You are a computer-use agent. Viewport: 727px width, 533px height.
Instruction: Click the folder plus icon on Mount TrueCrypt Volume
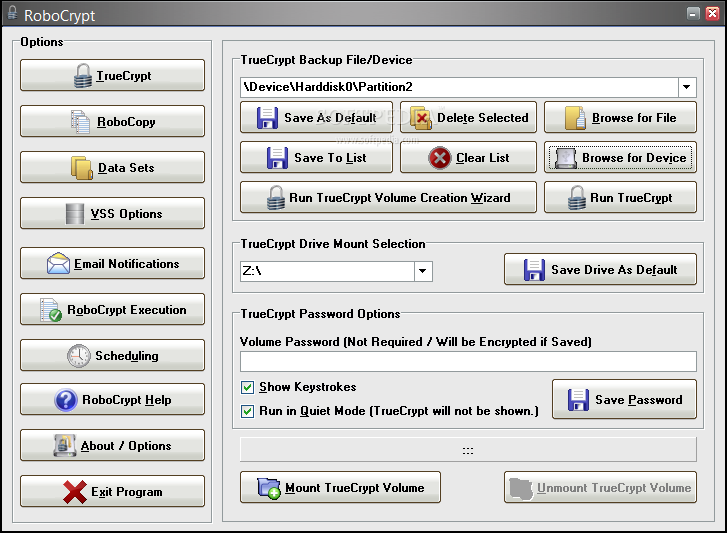pos(269,488)
